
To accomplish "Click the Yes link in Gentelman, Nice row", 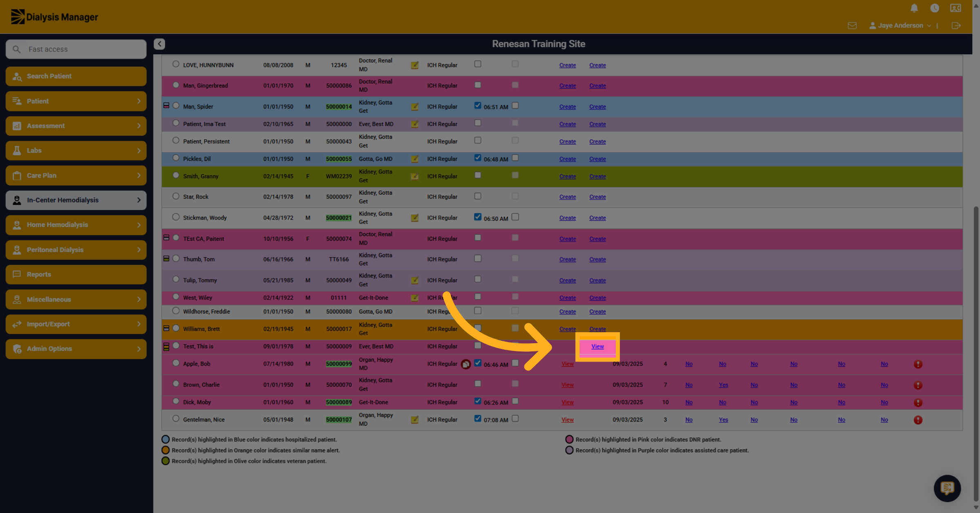I will pos(723,420).
